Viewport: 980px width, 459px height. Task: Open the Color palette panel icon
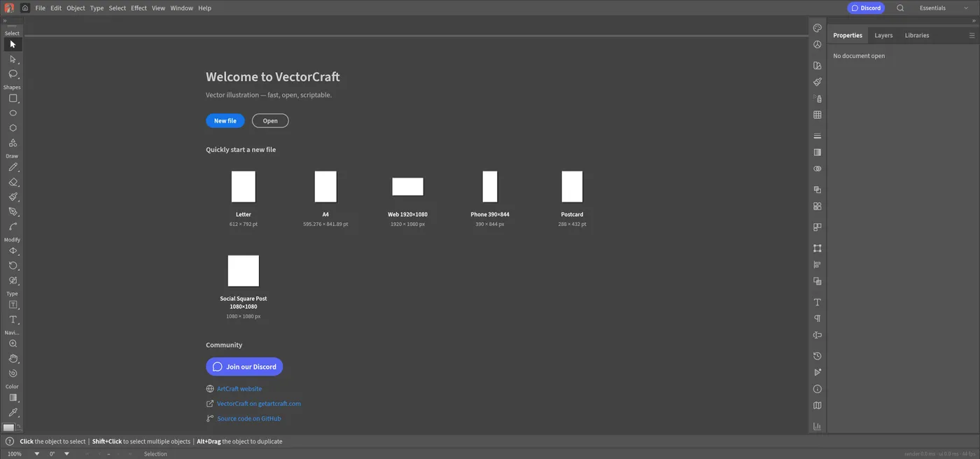pos(817,28)
